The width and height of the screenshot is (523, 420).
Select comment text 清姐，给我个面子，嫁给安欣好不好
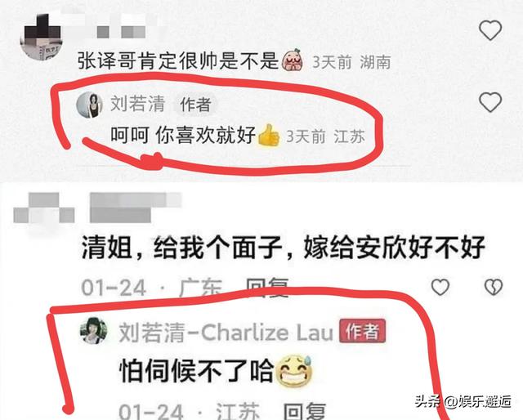point(284,248)
